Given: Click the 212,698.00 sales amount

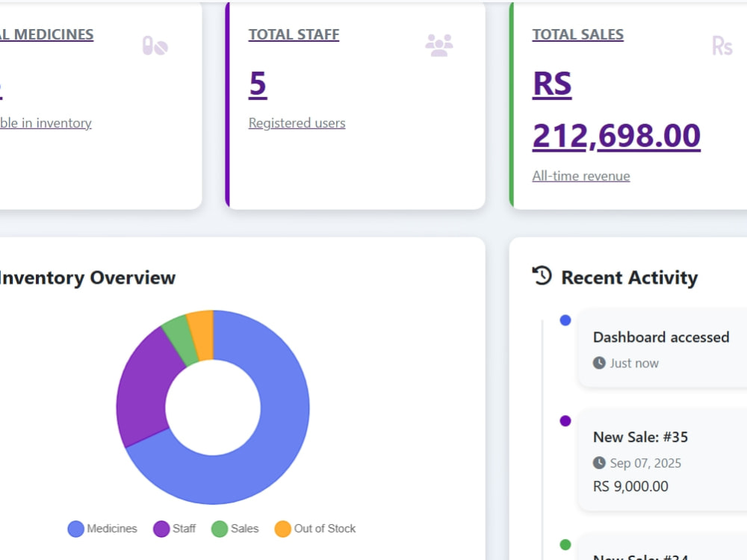Looking at the screenshot, I should tap(616, 136).
